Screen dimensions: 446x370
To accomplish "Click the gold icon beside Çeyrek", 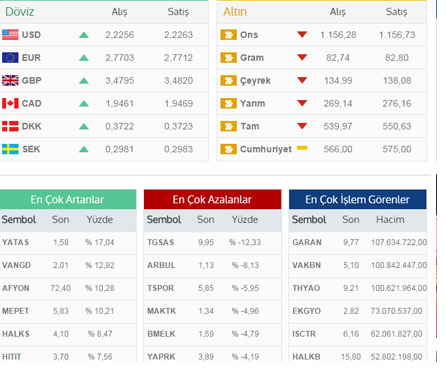I will pos(228,80).
